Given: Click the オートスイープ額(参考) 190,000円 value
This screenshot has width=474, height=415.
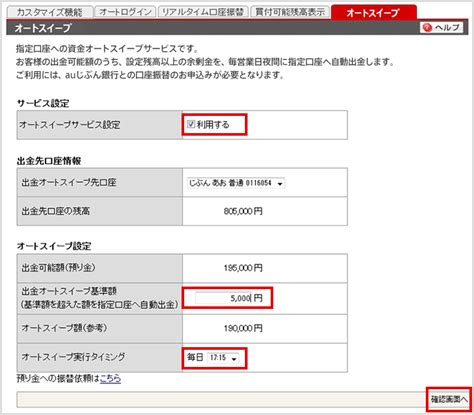Looking at the screenshot, I should [243, 328].
